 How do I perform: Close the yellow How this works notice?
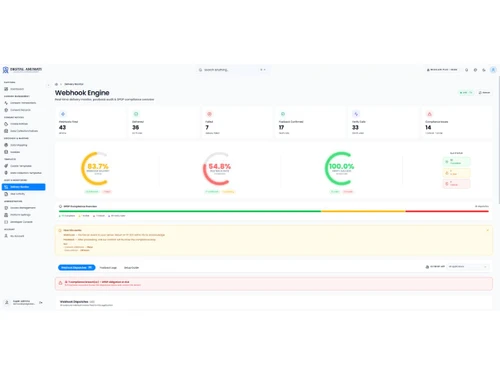pos(487,230)
